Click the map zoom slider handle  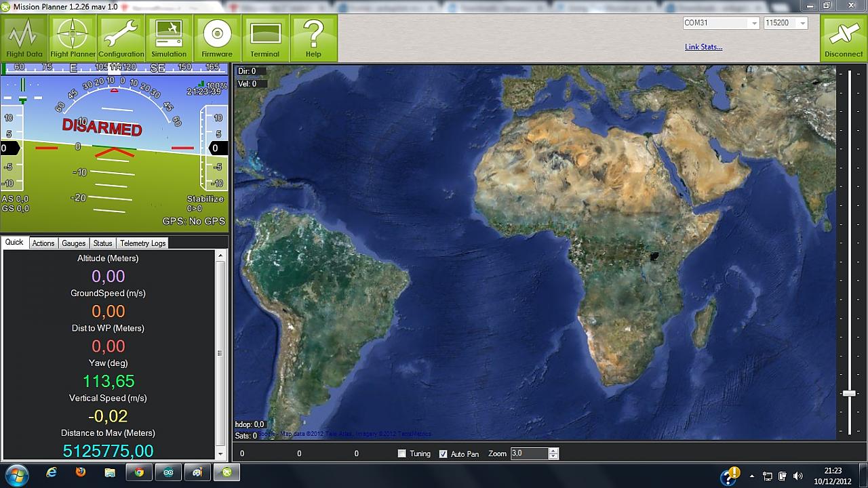point(849,393)
